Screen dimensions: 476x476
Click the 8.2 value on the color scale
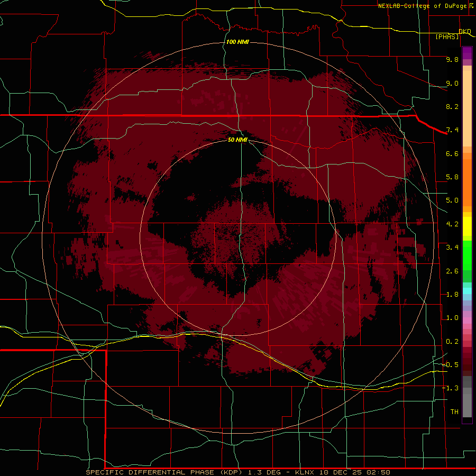[x=452, y=106]
